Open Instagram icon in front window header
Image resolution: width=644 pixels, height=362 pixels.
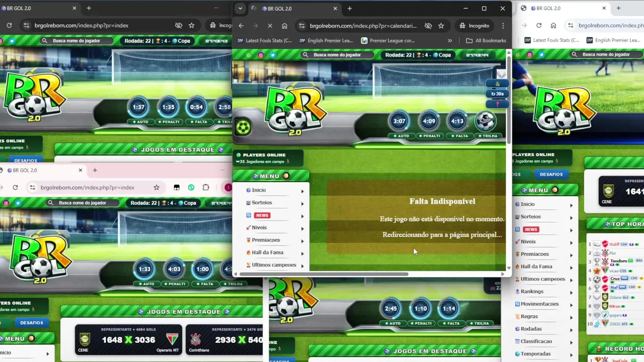click(x=261, y=55)
